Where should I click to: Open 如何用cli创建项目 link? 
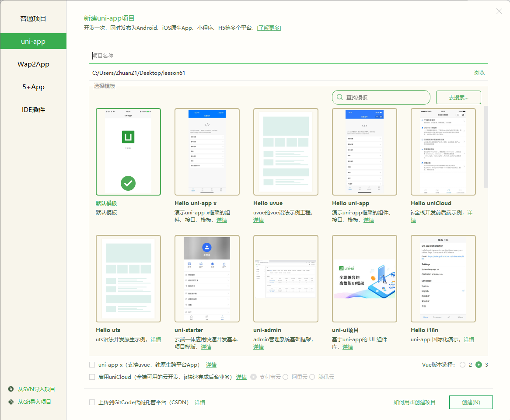click(x=414, y=402)
